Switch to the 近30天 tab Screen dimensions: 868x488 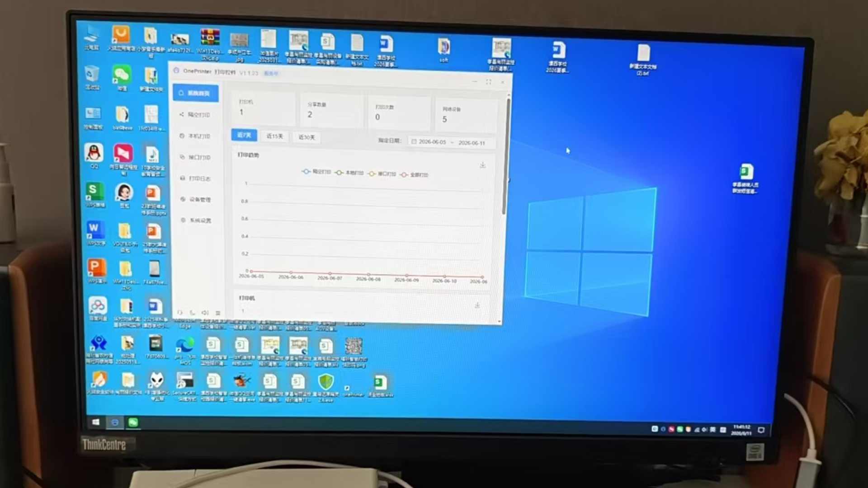[307, 137]
